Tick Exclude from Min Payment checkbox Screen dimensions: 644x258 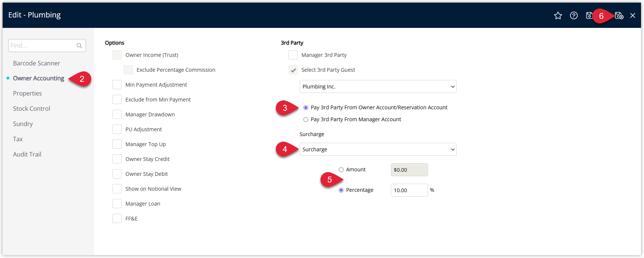(x=117, y=100)
